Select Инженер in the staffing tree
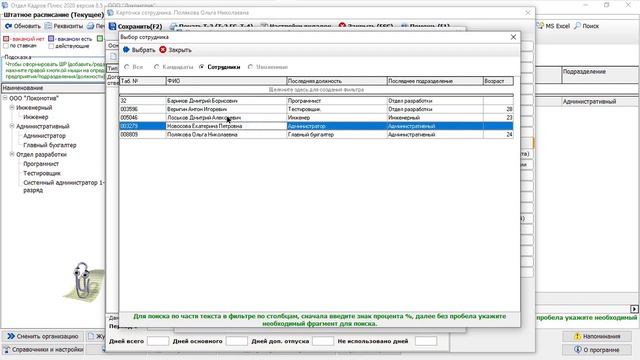 [36, 117]
